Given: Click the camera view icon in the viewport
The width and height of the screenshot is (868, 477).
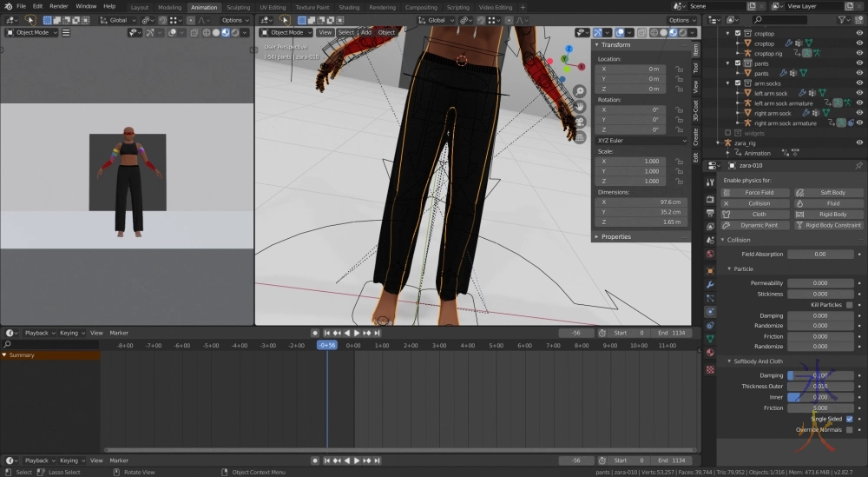Looking at the screenshot, I should (579, 122).
